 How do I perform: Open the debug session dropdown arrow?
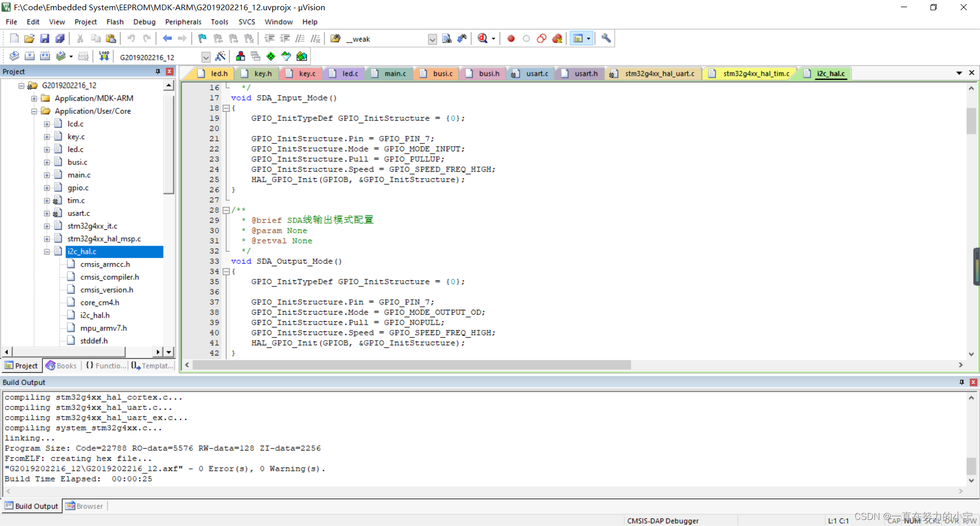(x=493, y=39)
